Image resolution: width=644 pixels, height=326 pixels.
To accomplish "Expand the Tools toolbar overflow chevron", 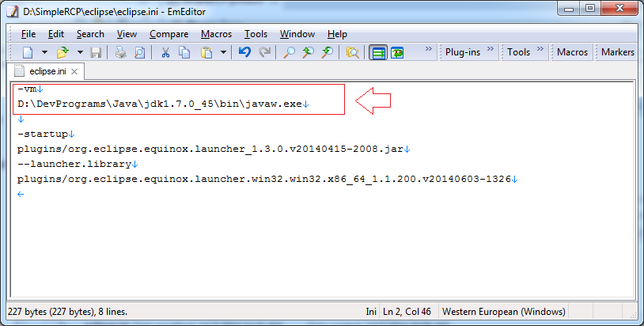I will 540,49.
